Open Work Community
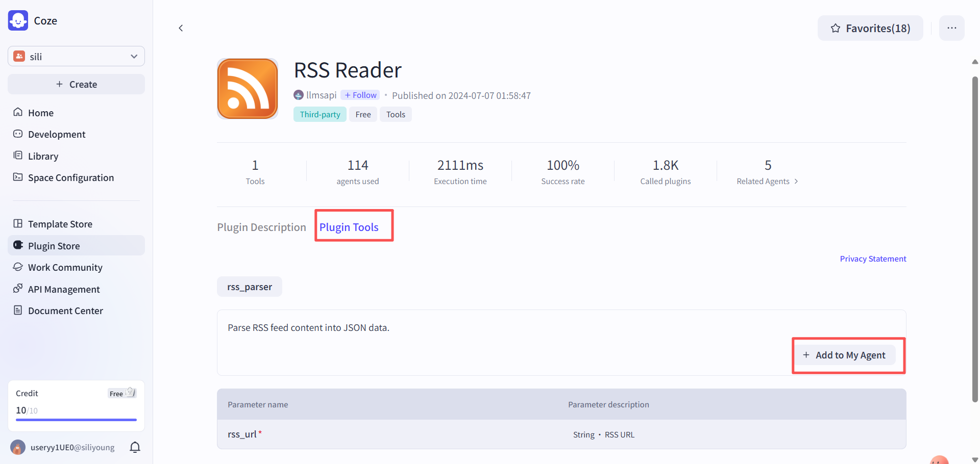The width and height of the screenshot is (980, 464). tap(76, 267)
